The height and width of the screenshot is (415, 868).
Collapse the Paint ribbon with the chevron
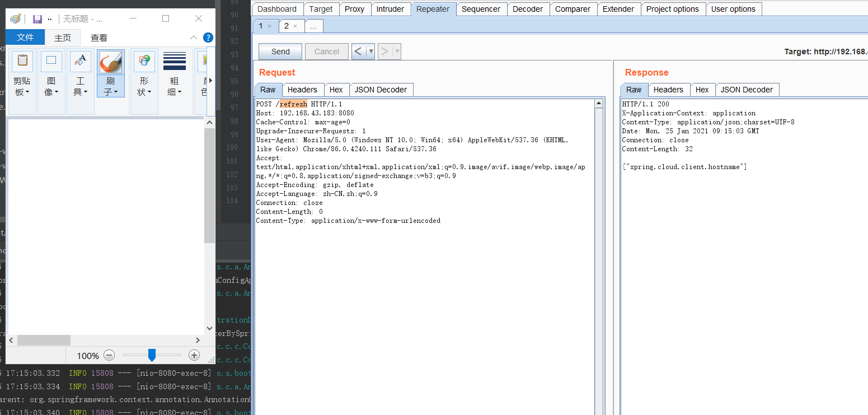click(x=193, y=38)
